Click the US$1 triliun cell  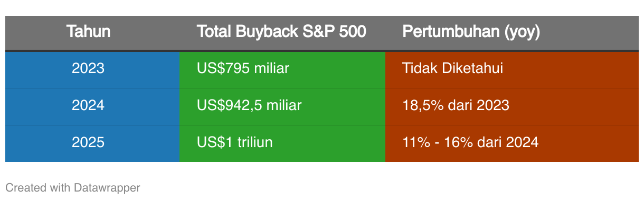282,143
